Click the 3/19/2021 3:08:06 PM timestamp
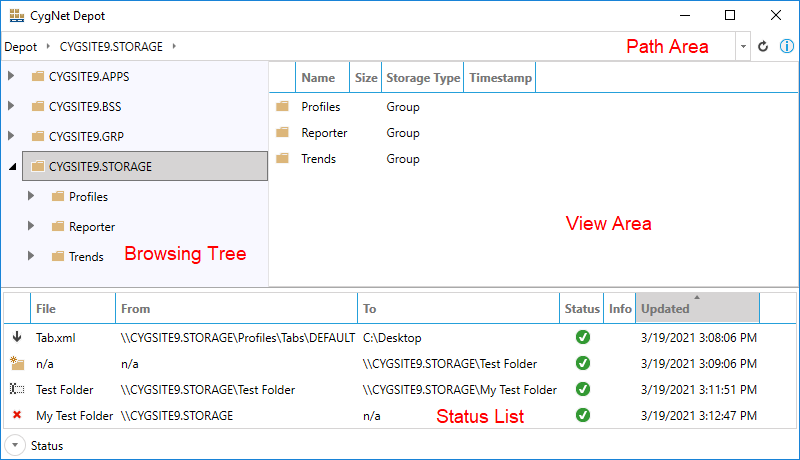The height and width of the screenshot is (460, 800). coord(698,338)
